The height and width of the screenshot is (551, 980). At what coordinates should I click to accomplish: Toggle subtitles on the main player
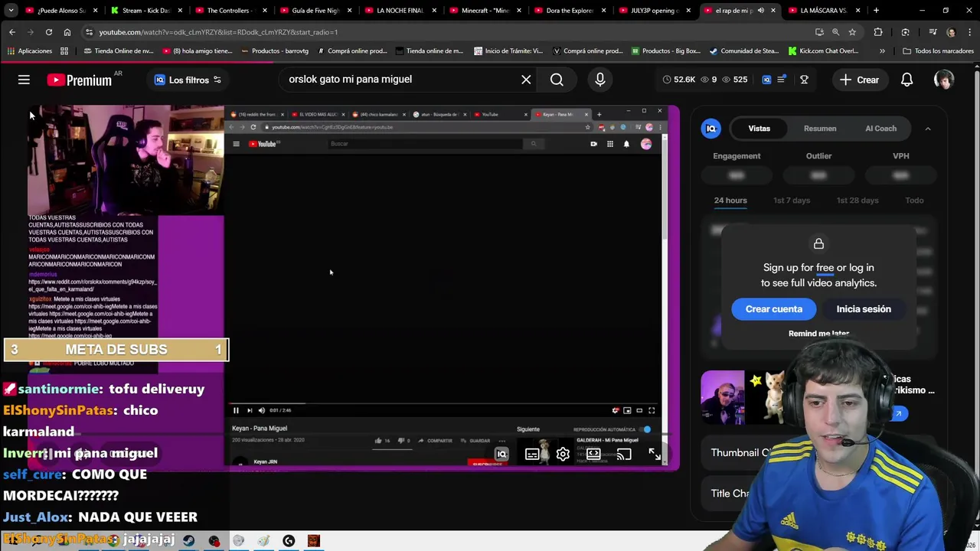pos(532,455)
